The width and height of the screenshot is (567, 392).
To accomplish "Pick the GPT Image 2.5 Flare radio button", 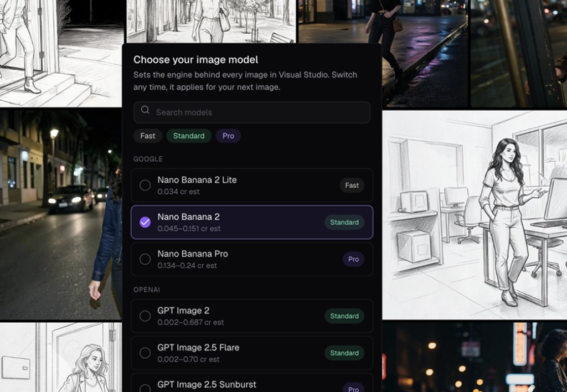I will pyautogui.click(x=145, y=353).
